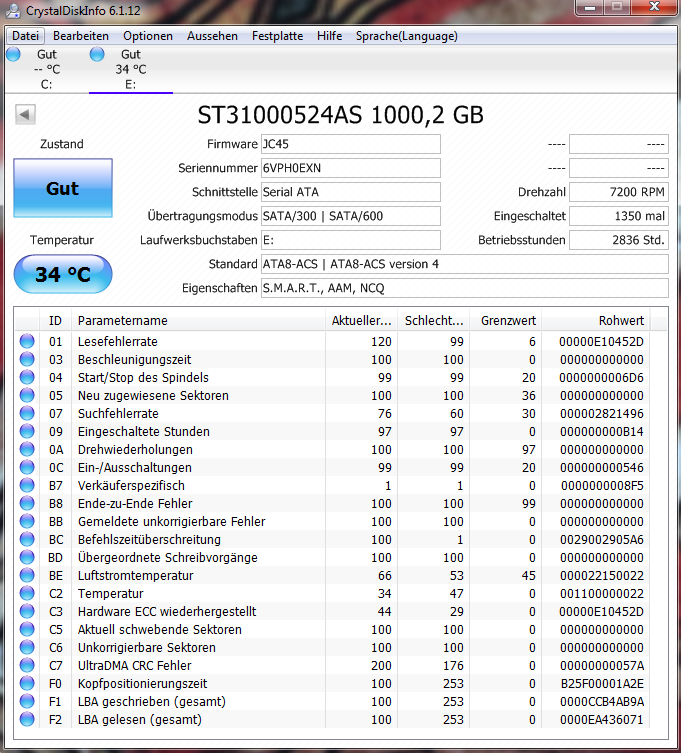Image resolution: width=681 pixels, height=753 pixels.
Task: Open the Optionen menu
Action: coord(148,36)
